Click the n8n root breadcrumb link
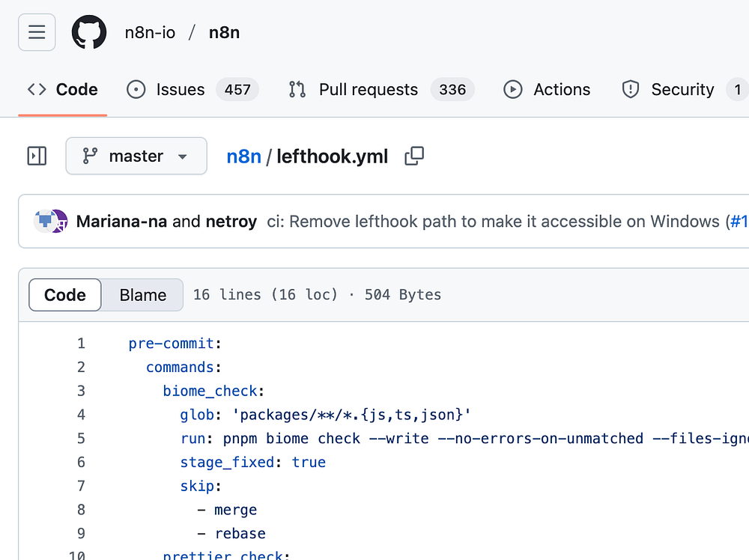Screen dimensions: 749x560 243,156
